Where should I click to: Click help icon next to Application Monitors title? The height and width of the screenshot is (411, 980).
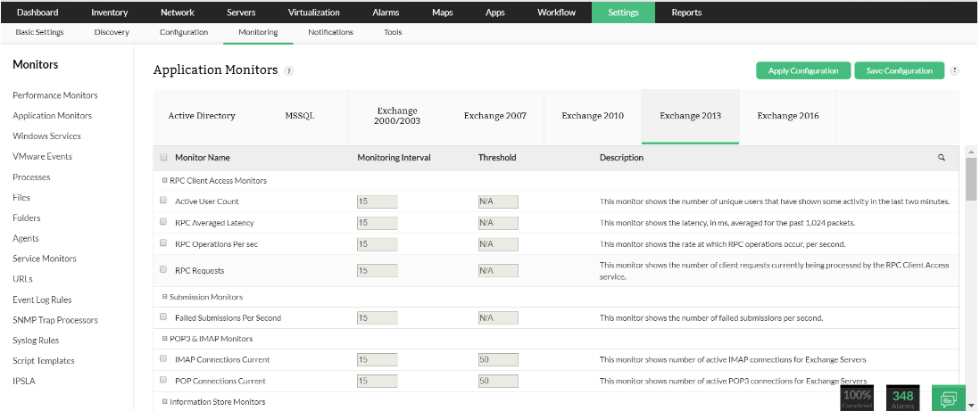pos(288,71)
